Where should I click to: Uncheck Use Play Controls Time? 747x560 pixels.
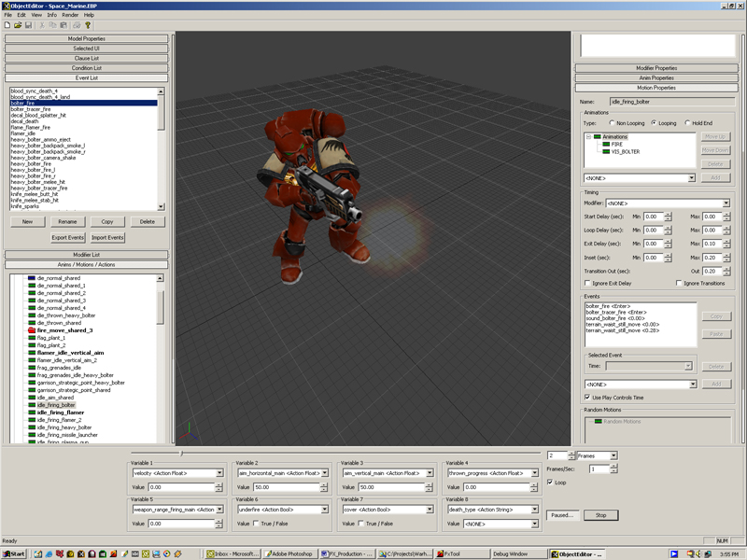(x=586, y=397)
